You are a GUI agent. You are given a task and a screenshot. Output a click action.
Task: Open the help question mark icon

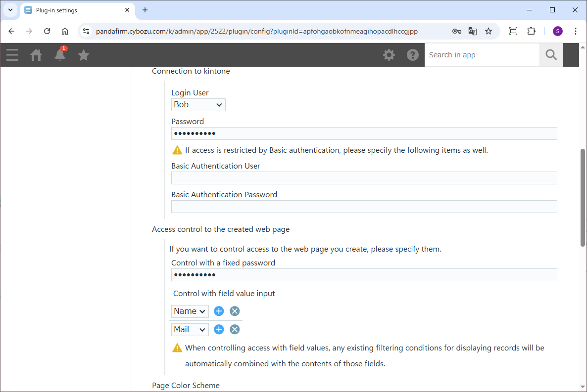click(x=413, y=55)
